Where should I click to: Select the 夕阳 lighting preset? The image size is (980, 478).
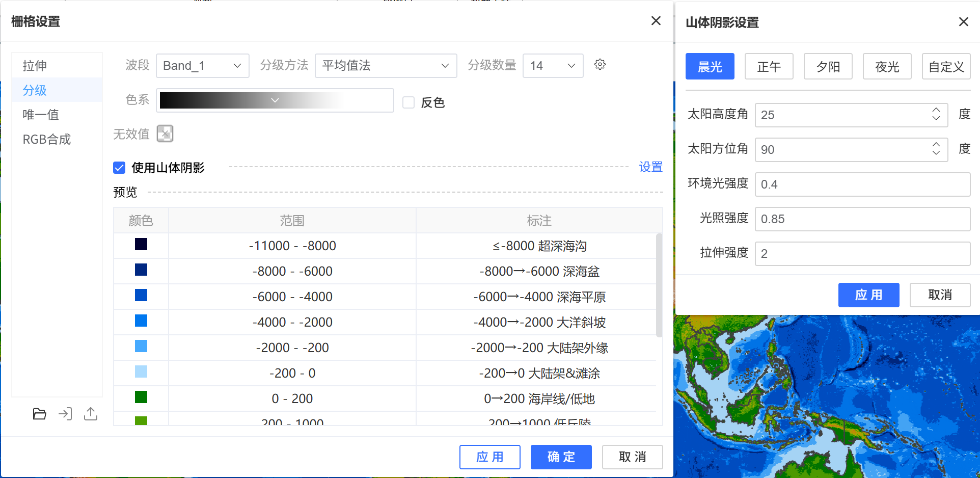(828, 67)
